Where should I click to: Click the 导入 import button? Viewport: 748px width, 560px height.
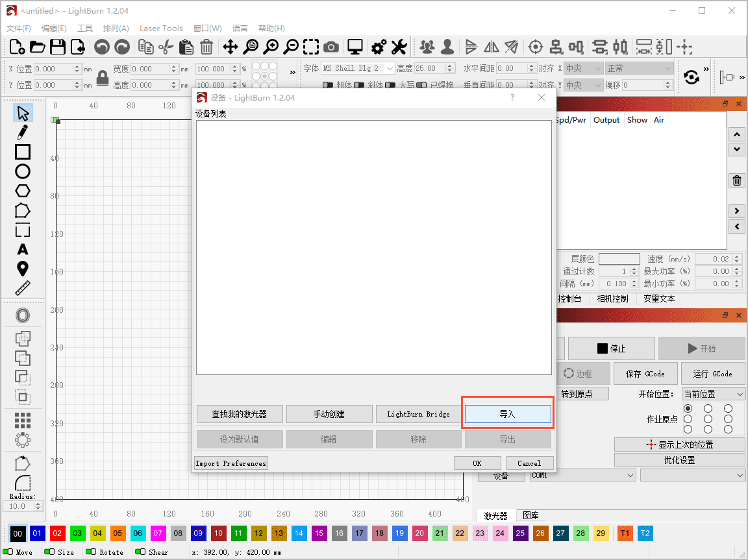[508, 414]
